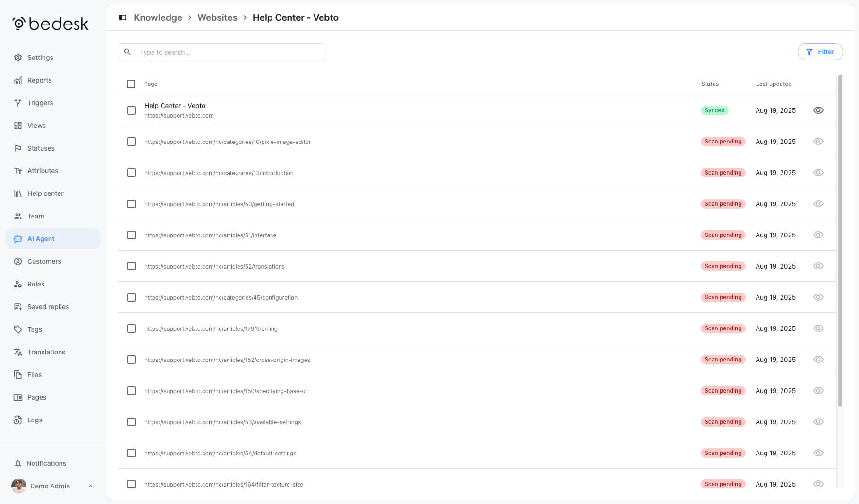Image resolution: width=859 pixels, height=504 pixels.
Task: Check the specifying-base-url row checkbox
Action: pos(131,391)
